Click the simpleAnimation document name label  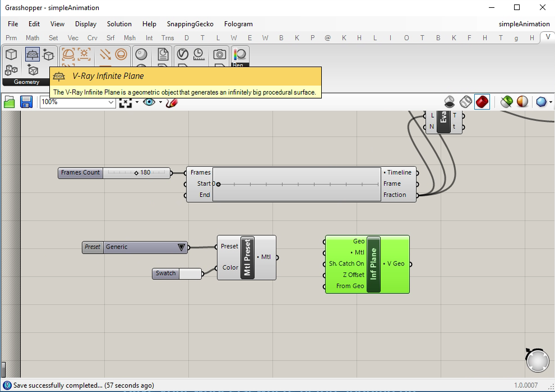click(524, 24)
